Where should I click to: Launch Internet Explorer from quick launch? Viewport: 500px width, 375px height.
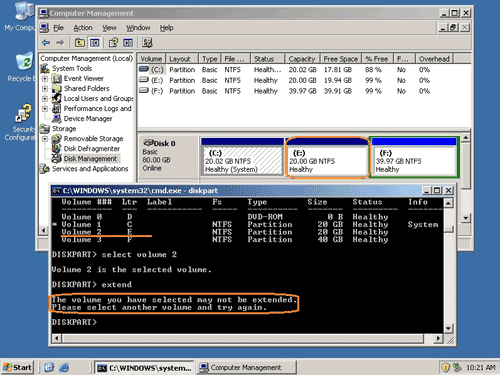64,367
